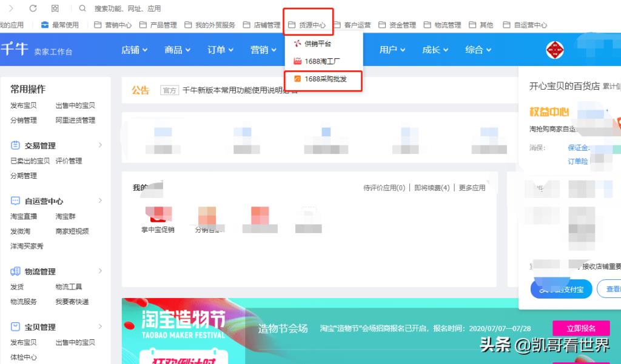The width and height of the screenshot is (621, 364).
Task: Expand the 营销 navigation dropdown
Action: tap(263, 50)
